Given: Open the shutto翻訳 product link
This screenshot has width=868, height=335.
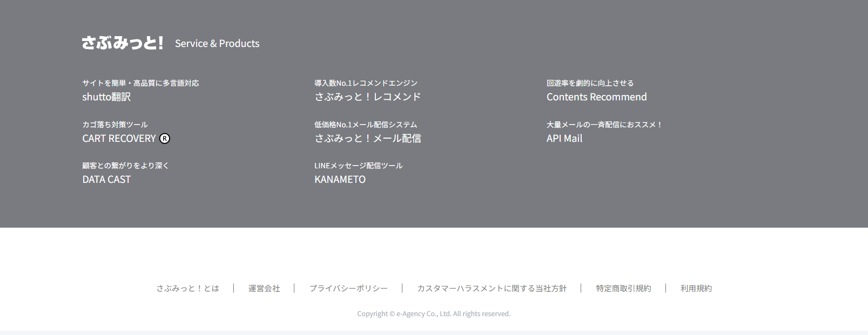Looking at the screenshot, I should [106, 97].
